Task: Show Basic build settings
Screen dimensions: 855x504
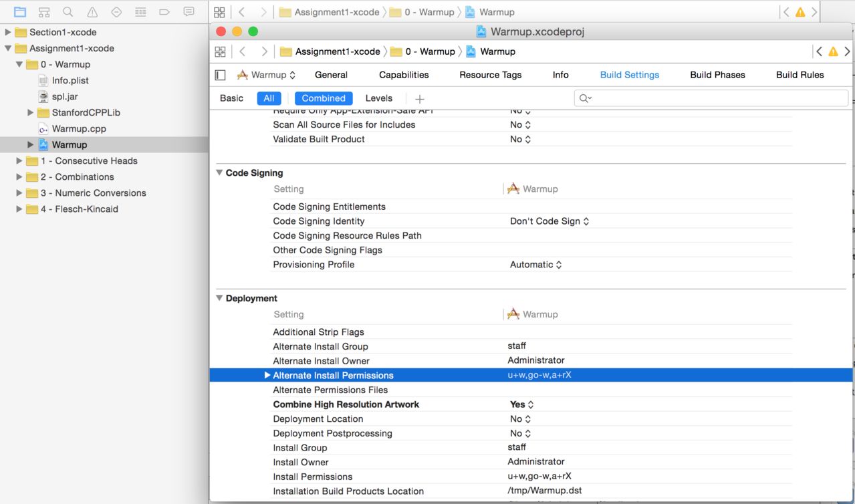Action: pyautogui.click(x=231, y=98)
